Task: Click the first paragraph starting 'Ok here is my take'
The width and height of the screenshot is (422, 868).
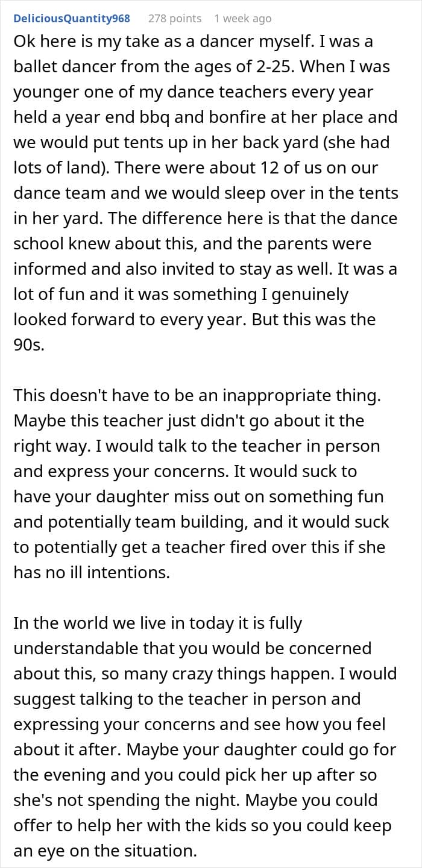Action: click(x=206, y=193)
